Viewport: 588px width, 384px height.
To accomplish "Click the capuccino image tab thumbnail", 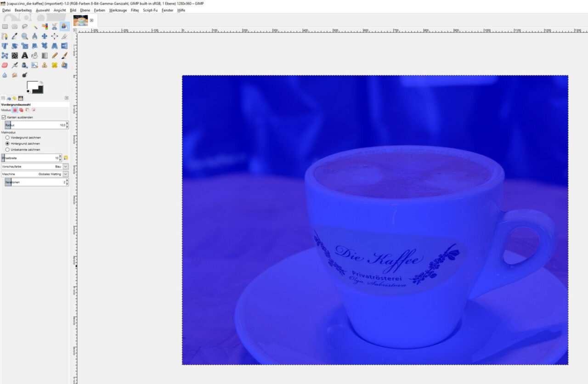I will click(80, 20).
